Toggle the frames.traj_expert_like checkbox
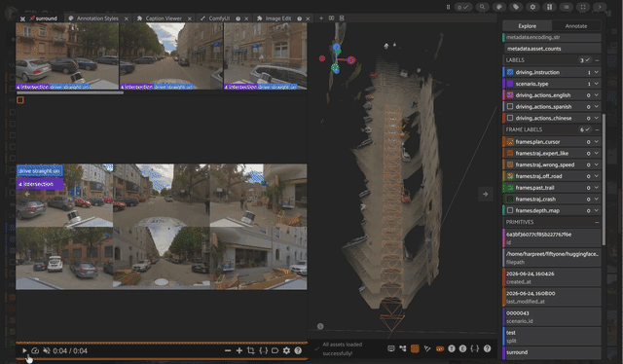Viewport: 623px width, 364px height. (510, 153)
